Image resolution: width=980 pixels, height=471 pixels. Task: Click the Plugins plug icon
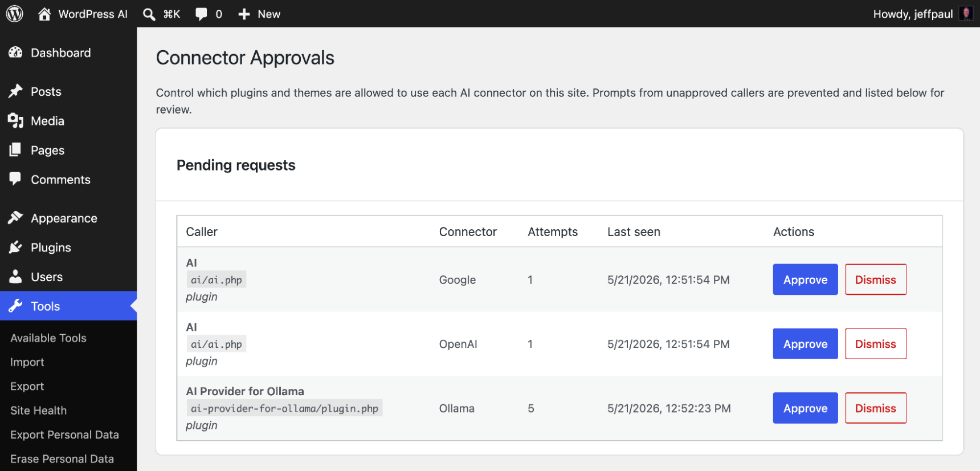coord(16,247)
